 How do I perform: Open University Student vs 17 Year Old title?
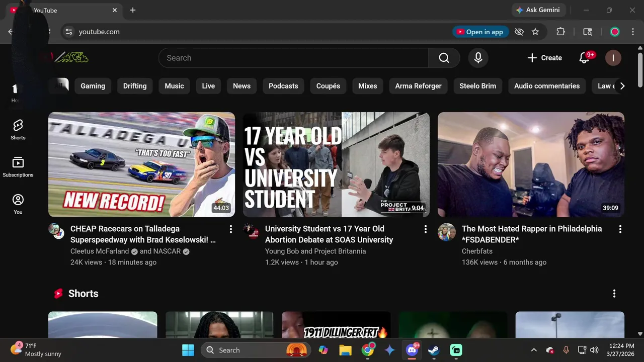click(x=329, y=234)
